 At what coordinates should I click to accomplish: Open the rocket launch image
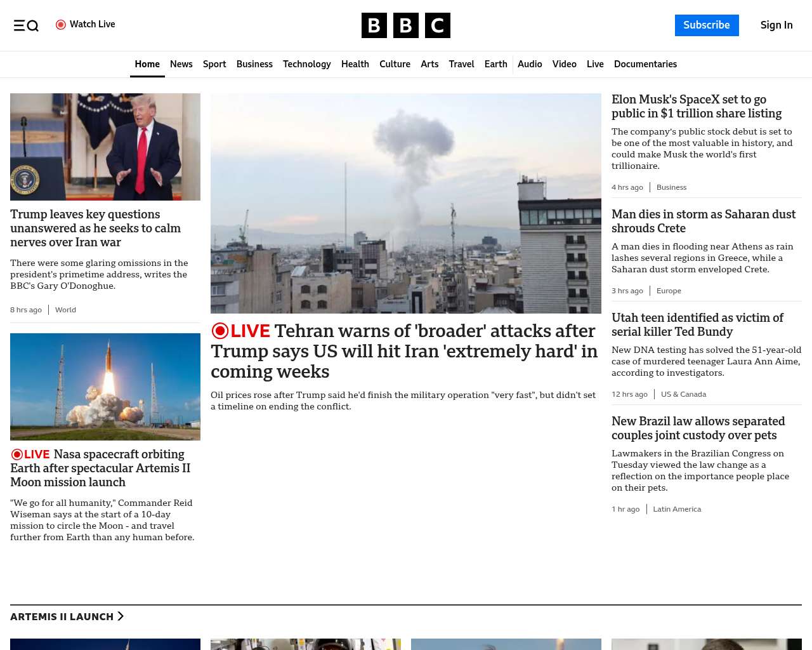(x=105, y=387)
